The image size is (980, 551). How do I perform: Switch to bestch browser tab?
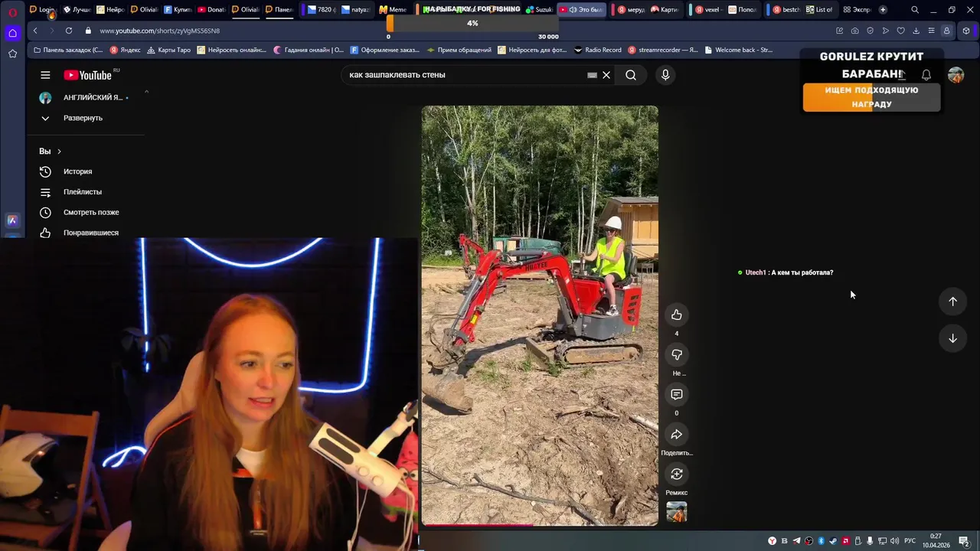point(786,10)
